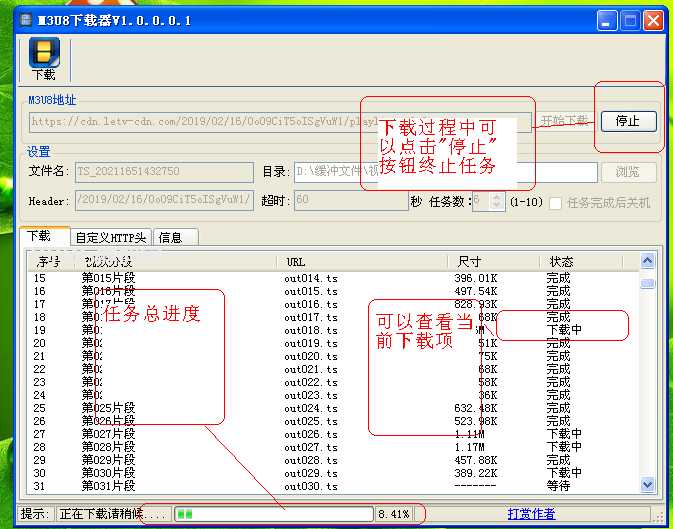This screenshot has height=529, width=673.
Task: Click the M3U8地址 URL input field
Action: (190, 122)
